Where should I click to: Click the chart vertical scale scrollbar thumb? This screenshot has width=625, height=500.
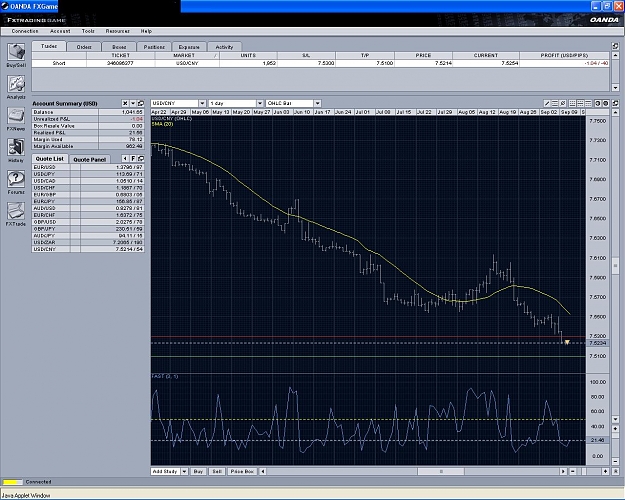pos(615,266)
